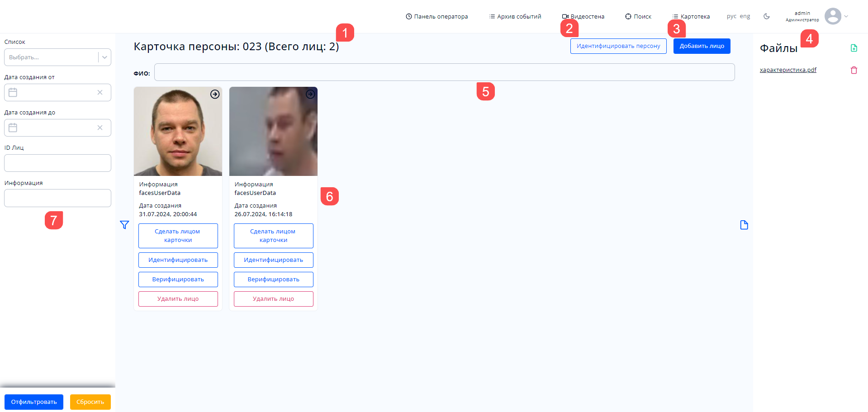Click the Добавить лицо button
Screen dimensions: 868x412
(x=702, y=46)
